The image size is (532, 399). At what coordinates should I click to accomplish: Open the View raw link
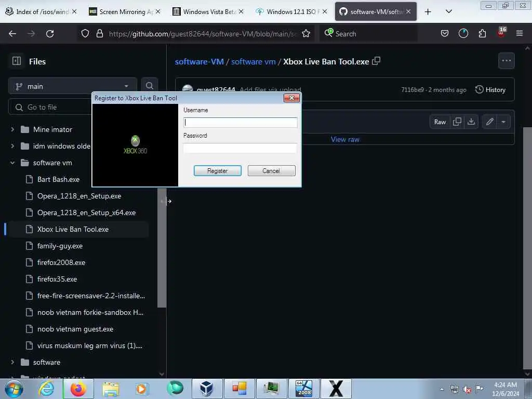coord(345,139)
